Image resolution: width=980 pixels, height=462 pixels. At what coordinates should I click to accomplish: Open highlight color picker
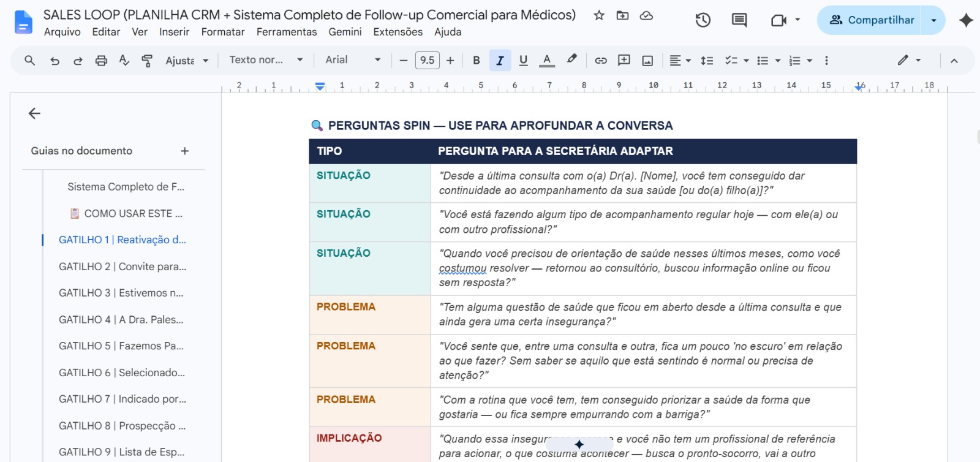point(571,59)
